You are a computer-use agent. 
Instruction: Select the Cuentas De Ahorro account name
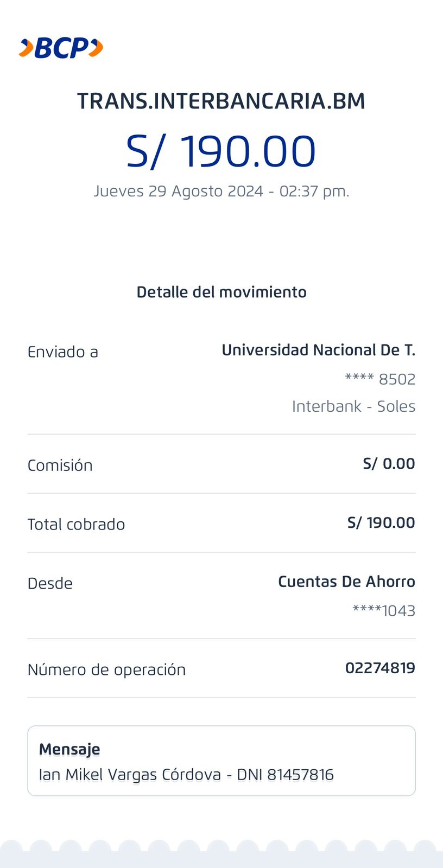coord(346,582)
